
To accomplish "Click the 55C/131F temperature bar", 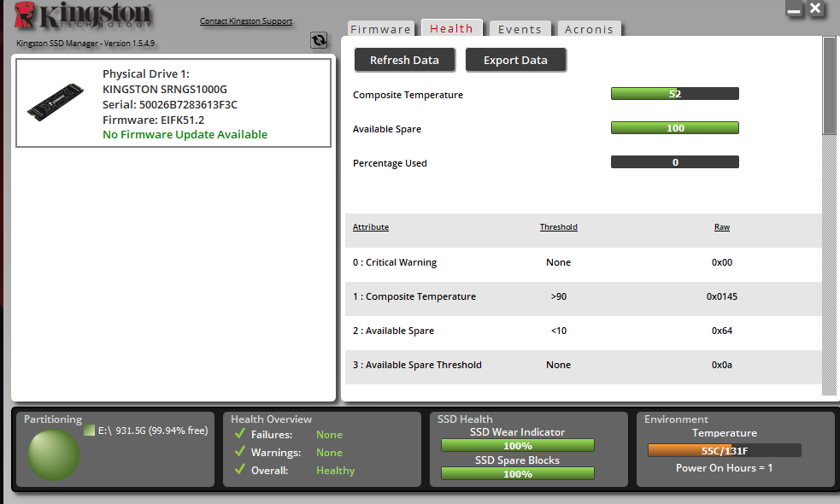I will point(725,450).
